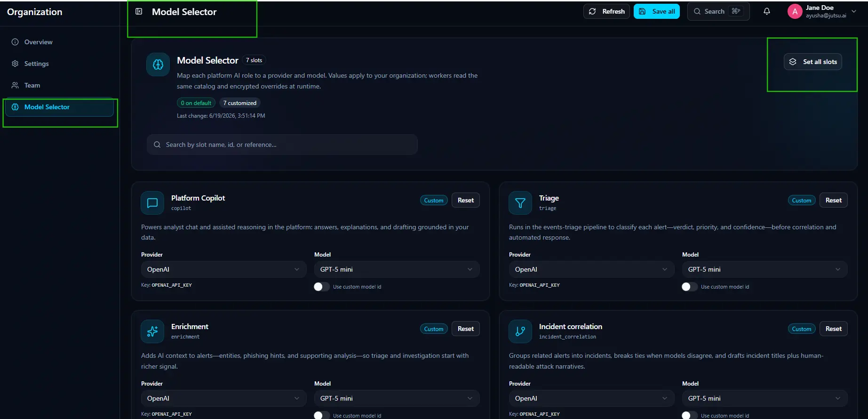Image resolution: width=868 pixels, height=419 pixels.
Task: Click Set all slots button
Action: click(813, 62)
